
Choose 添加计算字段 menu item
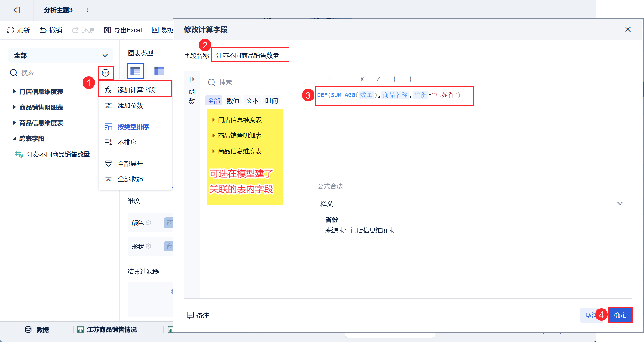[136, 90]
